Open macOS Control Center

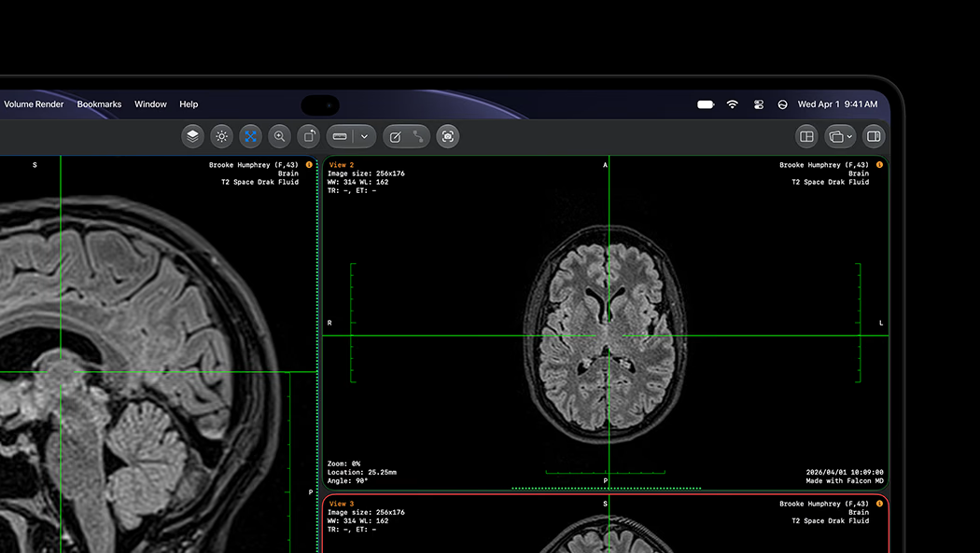point(758,104)
